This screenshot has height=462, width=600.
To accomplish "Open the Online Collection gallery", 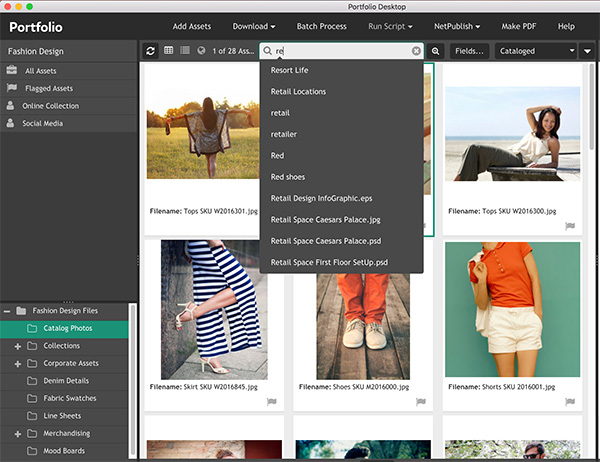I will 69,106.
